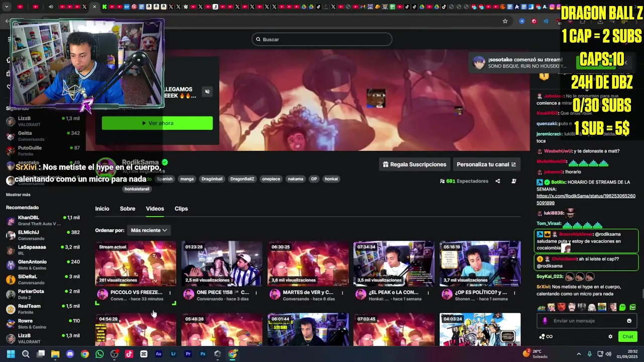Open the 07:34:34 video thumbnail

(x=394, y=263)
